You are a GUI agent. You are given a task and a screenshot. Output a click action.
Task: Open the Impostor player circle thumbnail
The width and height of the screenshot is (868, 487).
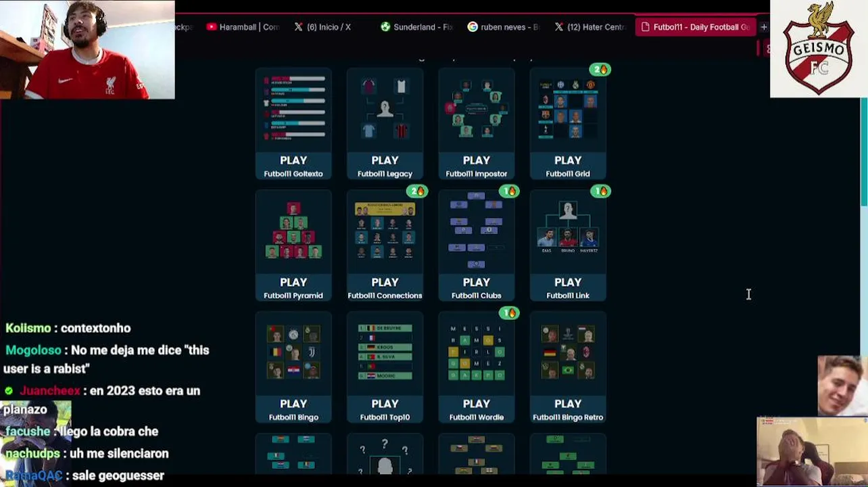(477, 108)
